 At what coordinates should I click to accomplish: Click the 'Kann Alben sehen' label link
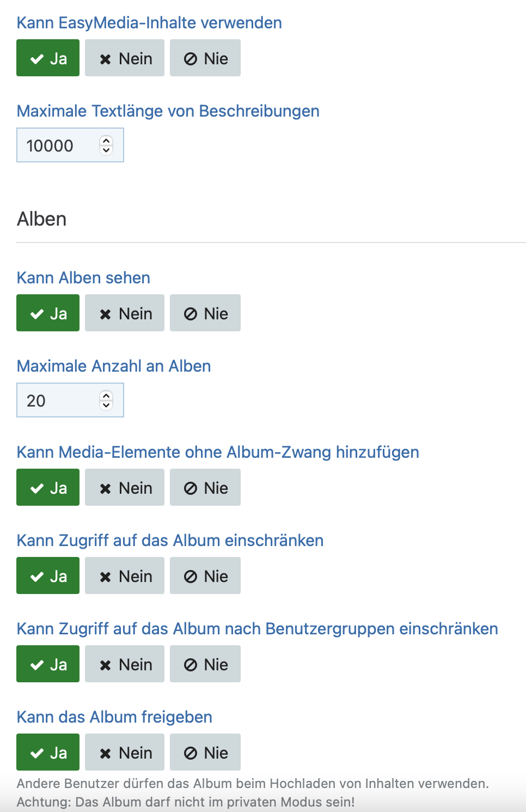pyautogui.click(x=83, y=277)
